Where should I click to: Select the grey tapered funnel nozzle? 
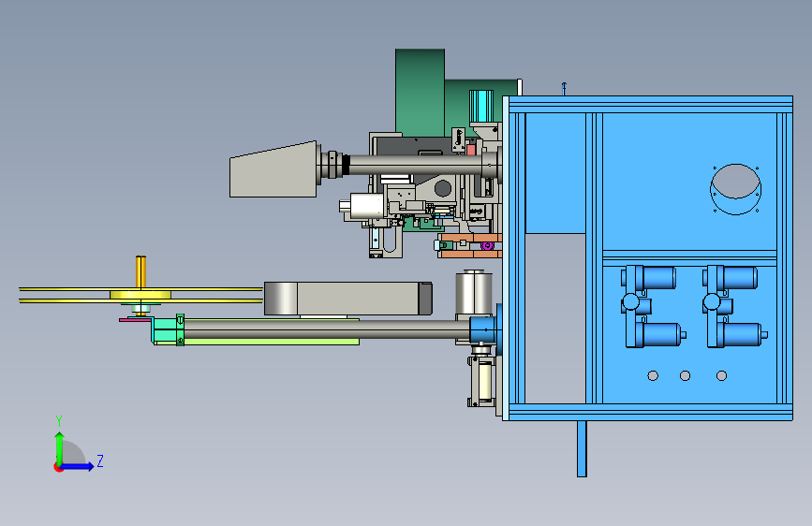[x=273, y=169]
